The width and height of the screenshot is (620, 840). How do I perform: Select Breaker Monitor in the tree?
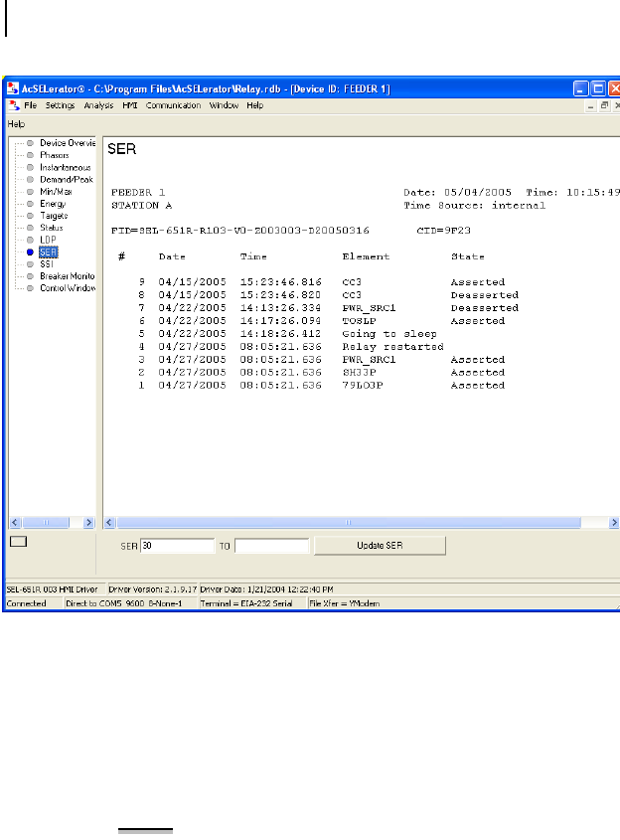pyautogui.click(x=68, y=276)
